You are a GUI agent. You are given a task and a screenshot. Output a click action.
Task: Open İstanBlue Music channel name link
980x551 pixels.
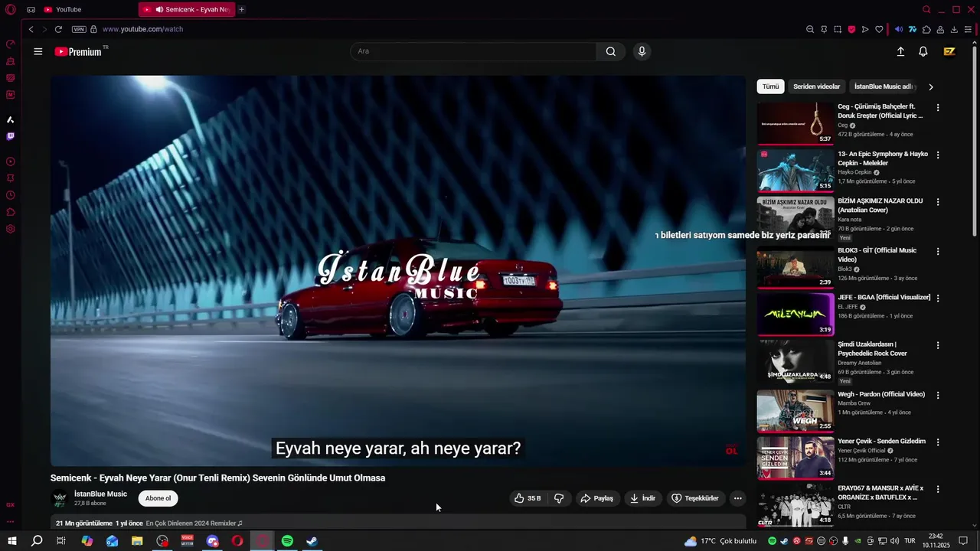100,494
